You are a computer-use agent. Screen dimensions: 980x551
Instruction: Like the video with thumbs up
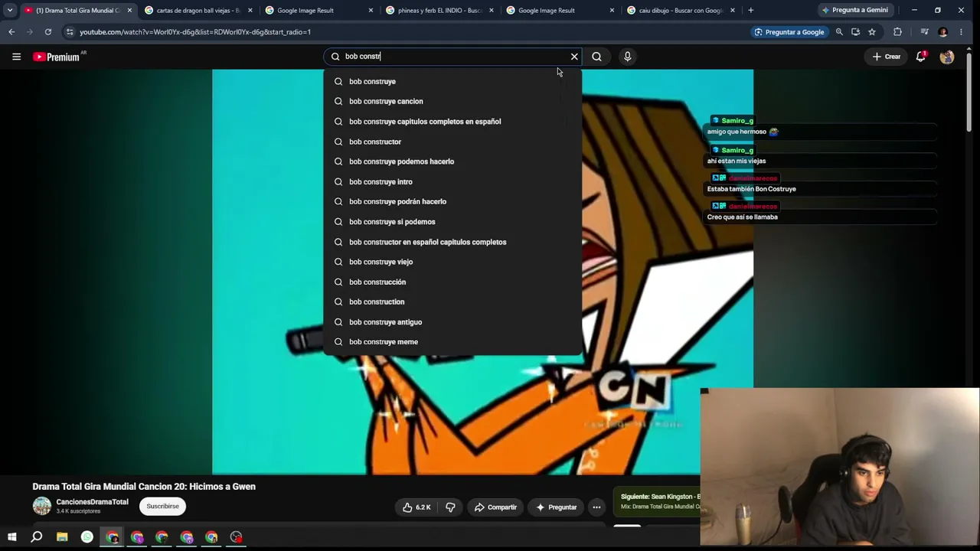[416, 507]
